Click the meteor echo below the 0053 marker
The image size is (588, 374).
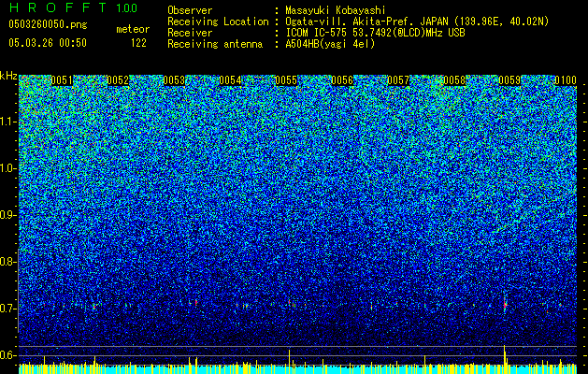pos(195,302)
